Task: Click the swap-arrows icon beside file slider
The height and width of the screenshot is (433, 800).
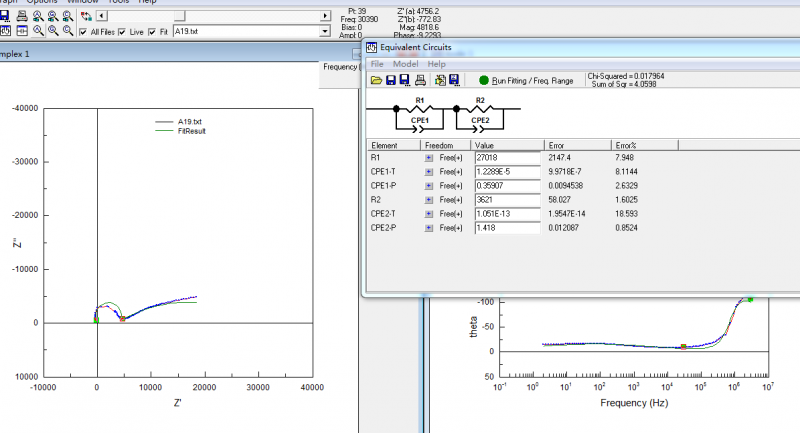Action: pos(86,17)
